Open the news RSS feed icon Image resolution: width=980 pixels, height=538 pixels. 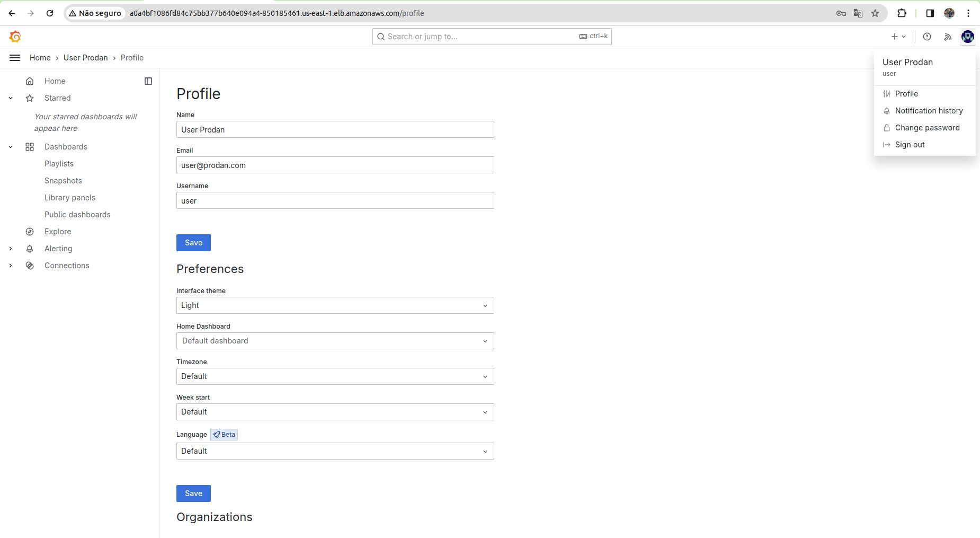(948, 37)
